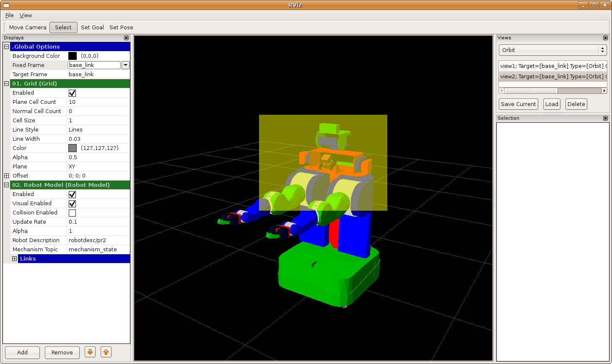Click the move display up arrow icon
The width and height of the screenshot is (612, 364).
[106, 352]
